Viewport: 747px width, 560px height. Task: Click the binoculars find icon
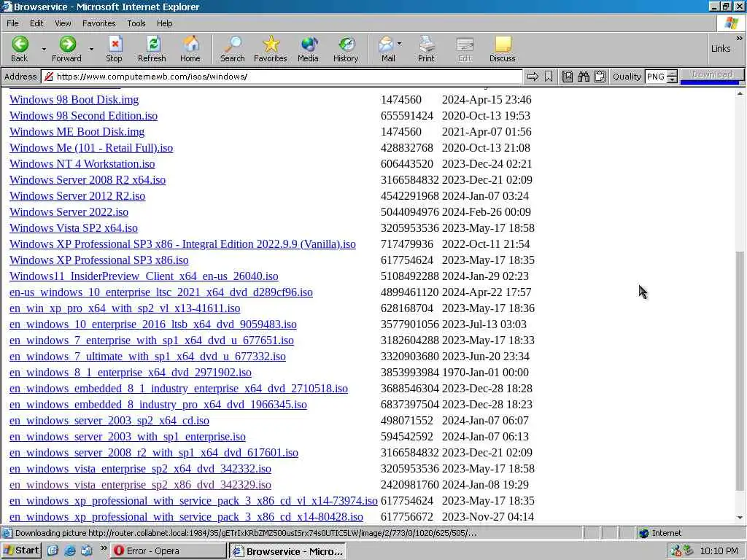point(584,76)
